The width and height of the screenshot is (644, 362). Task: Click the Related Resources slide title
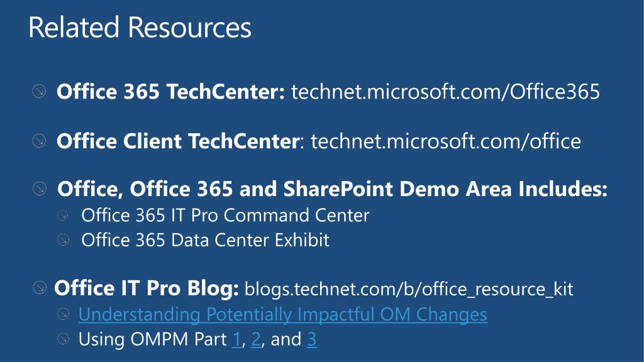[140, 28]
